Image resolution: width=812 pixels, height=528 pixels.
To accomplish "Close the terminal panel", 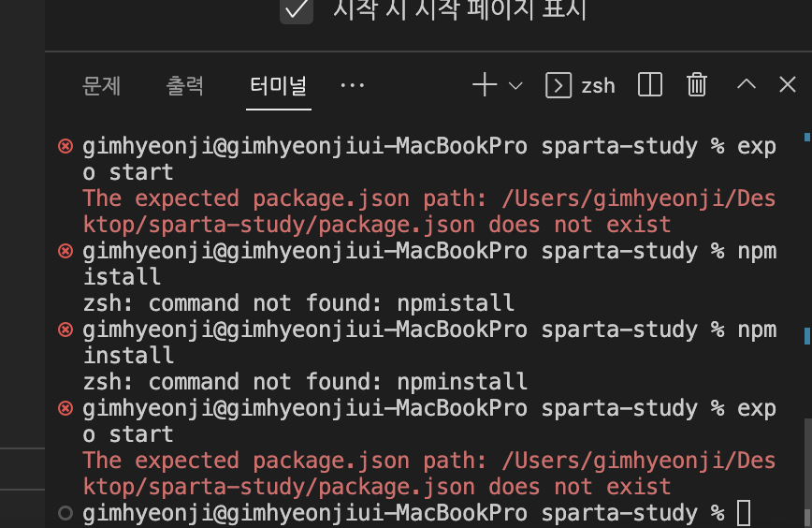I will click(x=787, y=84).
